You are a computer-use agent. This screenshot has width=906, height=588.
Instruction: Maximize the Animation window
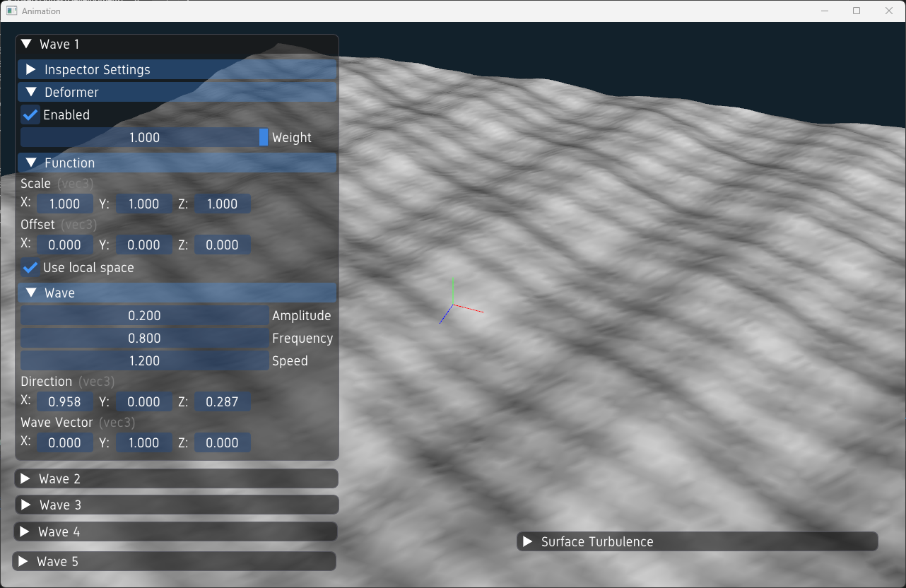point(857,11)
